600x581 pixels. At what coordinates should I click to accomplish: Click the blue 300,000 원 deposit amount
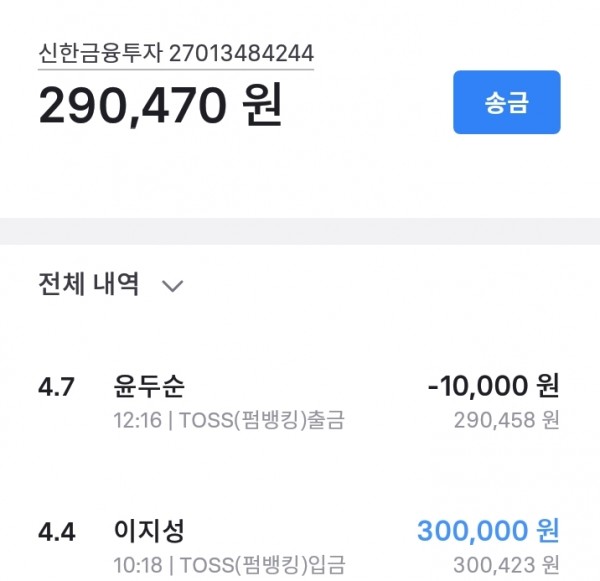pos(488,530)
